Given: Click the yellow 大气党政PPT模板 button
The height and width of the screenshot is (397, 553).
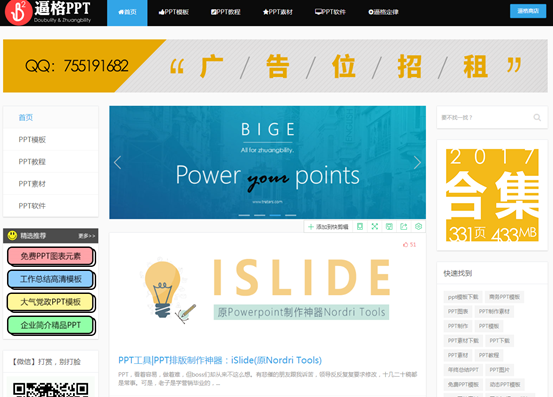Looking at the screenshot, I should (x=50, y=302).
